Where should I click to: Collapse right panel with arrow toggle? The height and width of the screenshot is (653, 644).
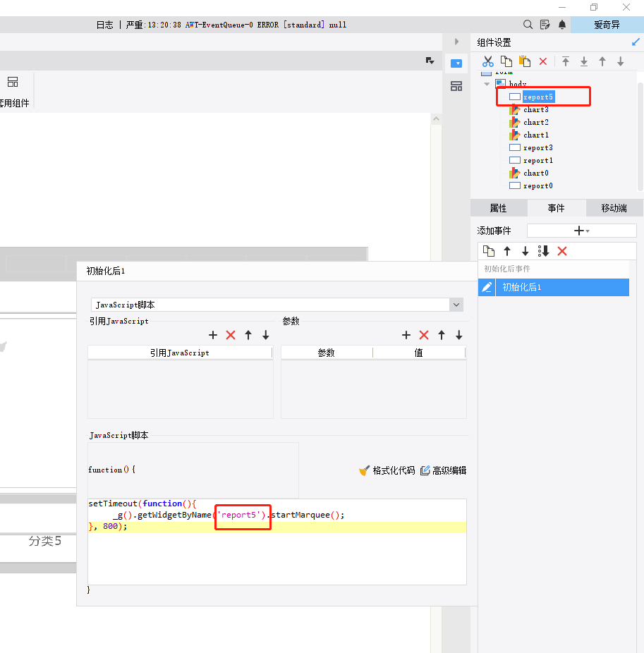pos(456,42)
